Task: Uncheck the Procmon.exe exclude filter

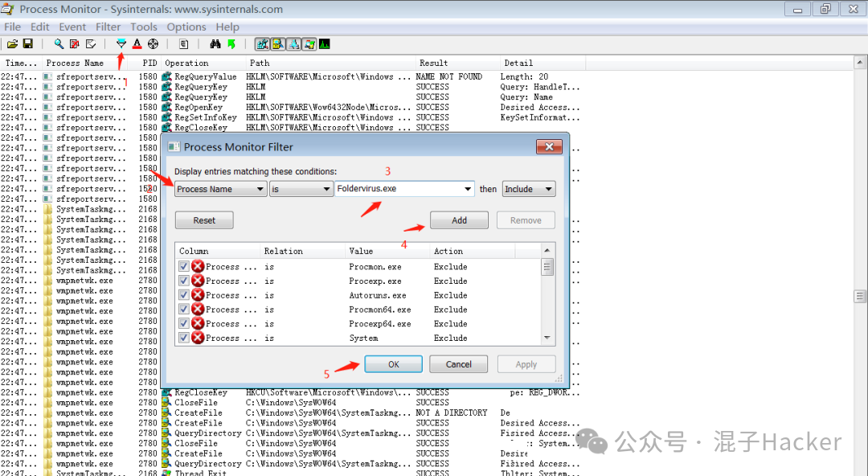Action: [x=184, y=267]
